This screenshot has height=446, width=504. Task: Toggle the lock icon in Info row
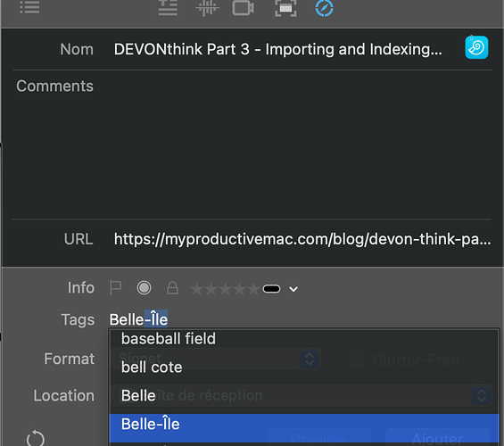click(172, 288)
